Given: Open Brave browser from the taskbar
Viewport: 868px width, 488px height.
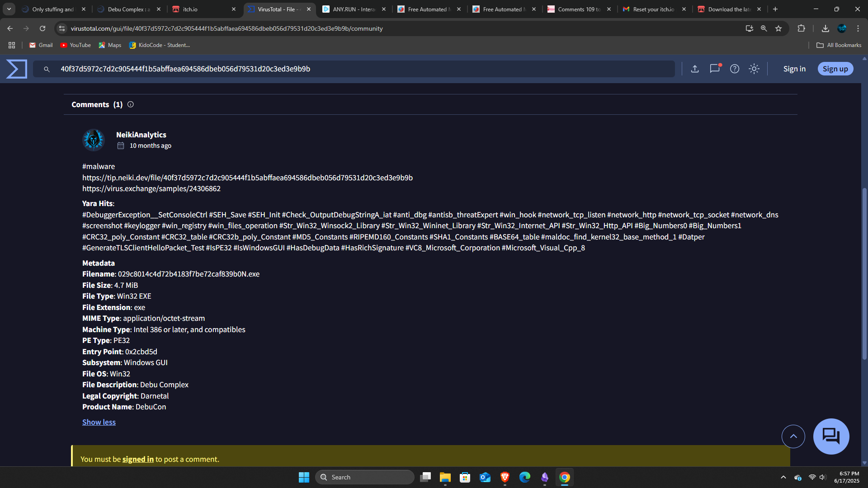Looking at the screenshot, I should pos(505,477).
